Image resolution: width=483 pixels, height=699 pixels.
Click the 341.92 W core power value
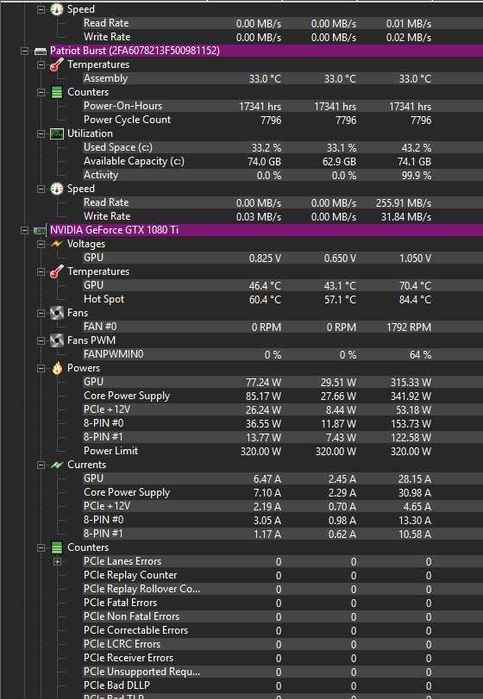(411, 396)
